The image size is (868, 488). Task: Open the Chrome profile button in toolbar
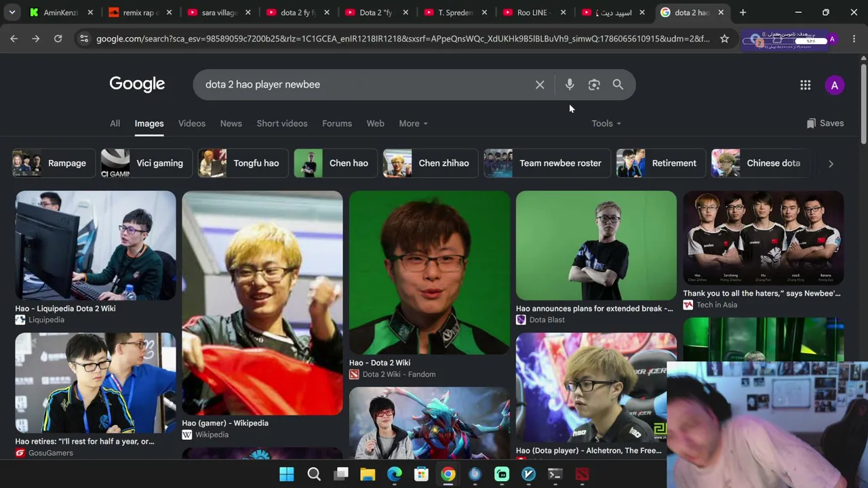[832, 39]
